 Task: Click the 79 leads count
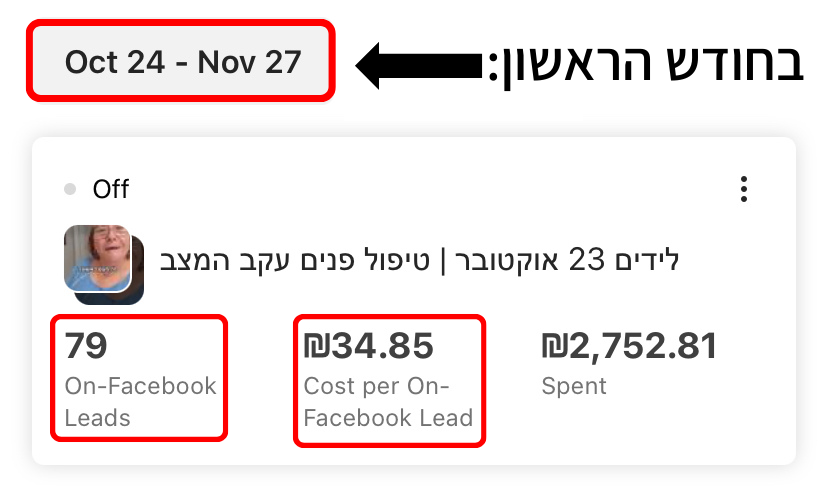(x=86, y=346)
